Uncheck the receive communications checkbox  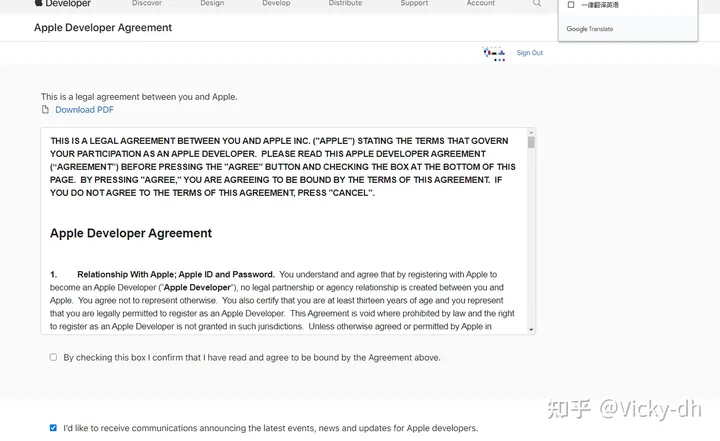[53, 428]
